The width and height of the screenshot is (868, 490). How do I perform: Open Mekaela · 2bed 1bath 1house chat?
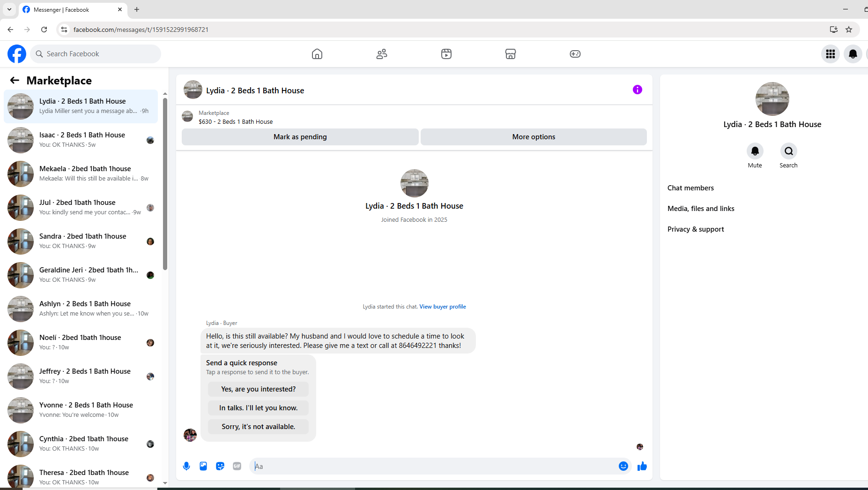tap(81, 174)
